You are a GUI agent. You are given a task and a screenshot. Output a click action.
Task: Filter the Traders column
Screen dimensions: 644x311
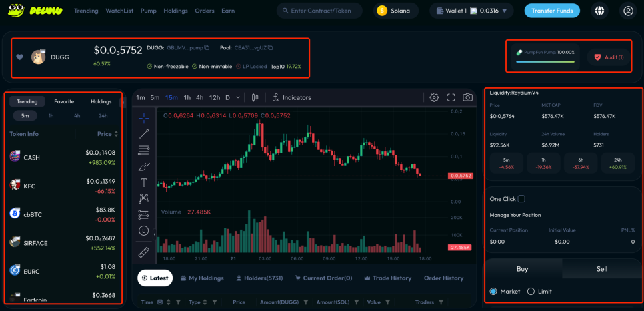pyautogui.click(x=441, y=302)
